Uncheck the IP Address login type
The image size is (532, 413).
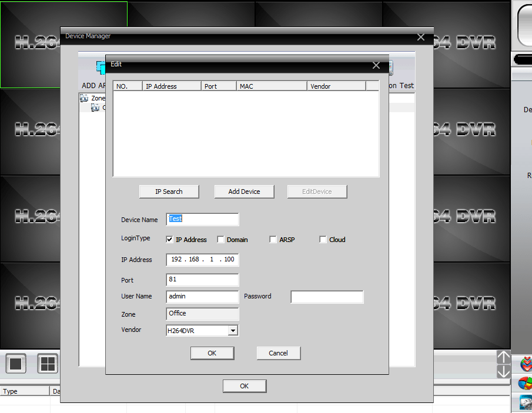[x=170, y=240]
